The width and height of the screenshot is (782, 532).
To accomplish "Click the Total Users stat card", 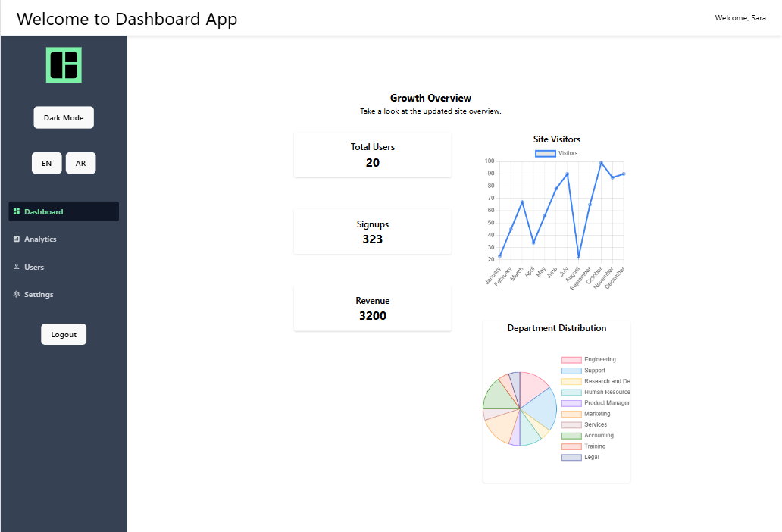I will click(372, 155).
